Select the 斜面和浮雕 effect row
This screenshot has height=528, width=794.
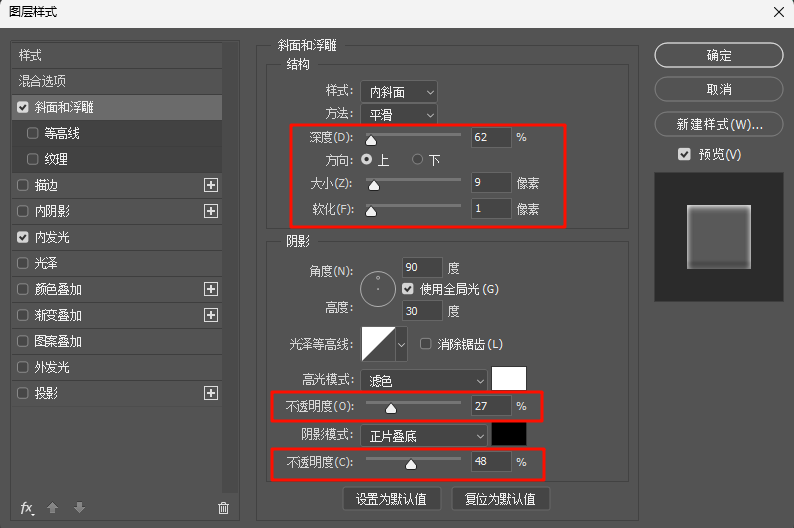coord(117,107)
